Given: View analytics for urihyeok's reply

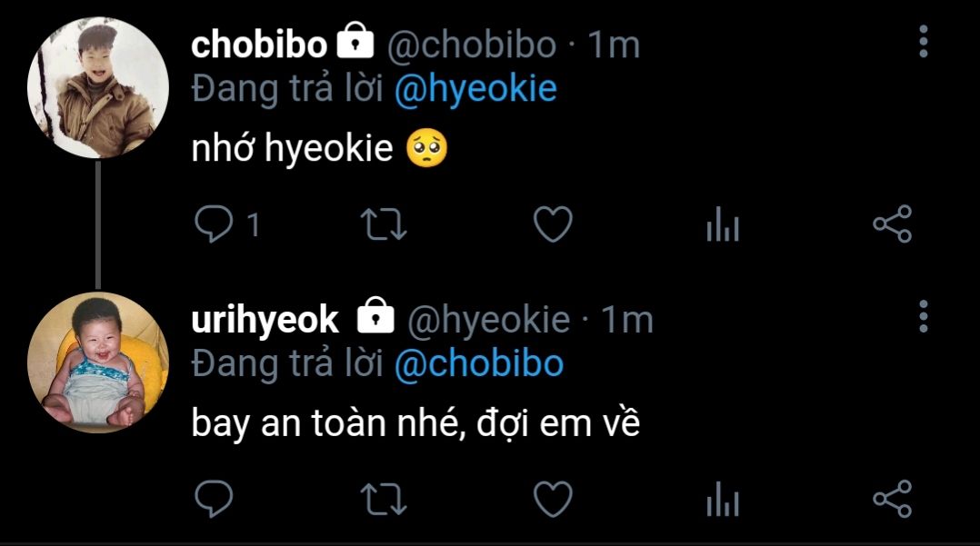Looking at the screenshot, I should tap(723, 499).
